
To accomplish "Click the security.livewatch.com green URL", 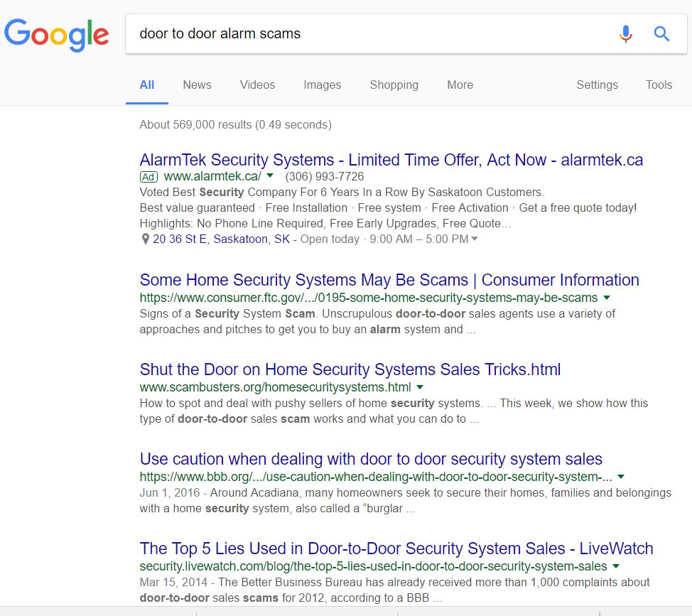I will 374,566.
